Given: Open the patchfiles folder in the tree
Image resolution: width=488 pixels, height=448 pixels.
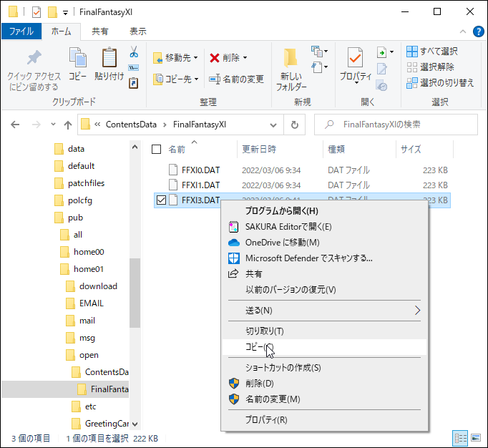Looking at the screenshot, I should [x=86, y=183].
